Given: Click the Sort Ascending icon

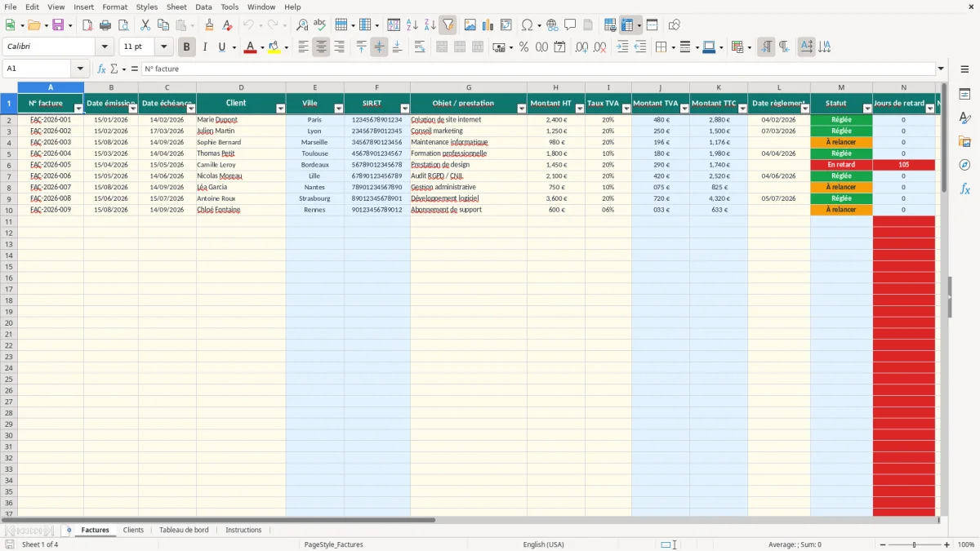Looking at the screenshot, I should pyautogui.click(x=412, y=25).
